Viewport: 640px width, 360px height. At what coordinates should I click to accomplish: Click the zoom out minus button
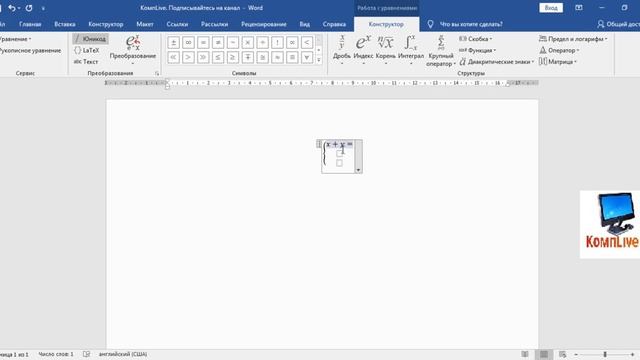pyautogui.click(x=576, y=354)
